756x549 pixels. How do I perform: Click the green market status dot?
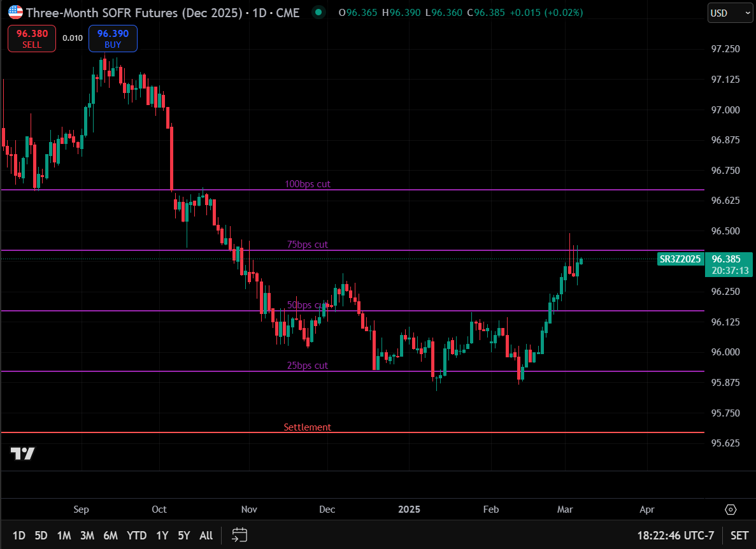[318, 12]
